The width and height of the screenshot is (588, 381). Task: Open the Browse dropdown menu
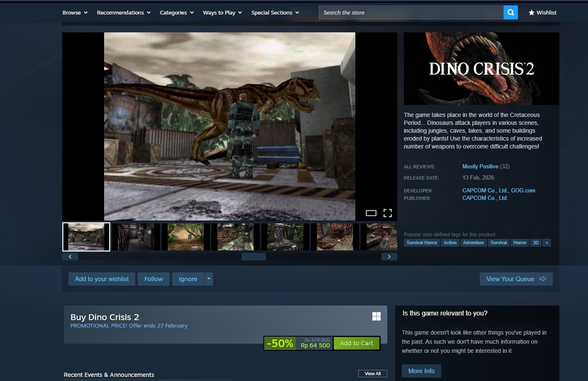(x=75, y=12)
